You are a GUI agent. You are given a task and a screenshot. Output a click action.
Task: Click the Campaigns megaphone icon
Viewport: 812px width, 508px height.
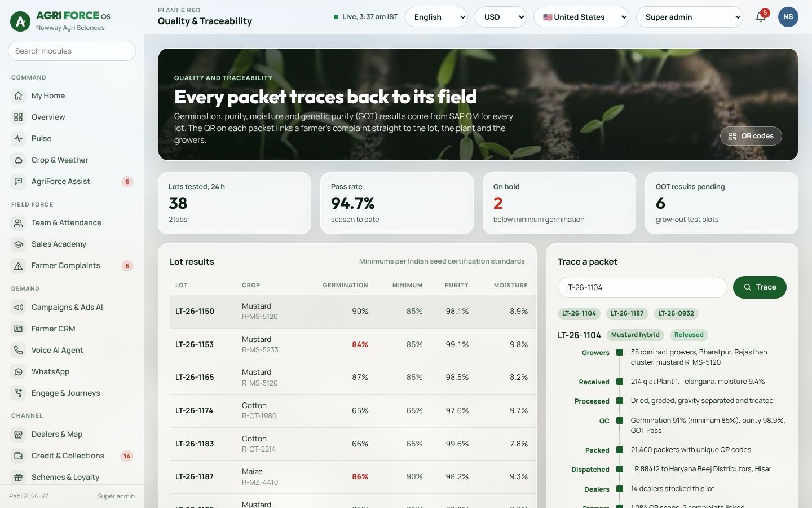pos(19,308)
